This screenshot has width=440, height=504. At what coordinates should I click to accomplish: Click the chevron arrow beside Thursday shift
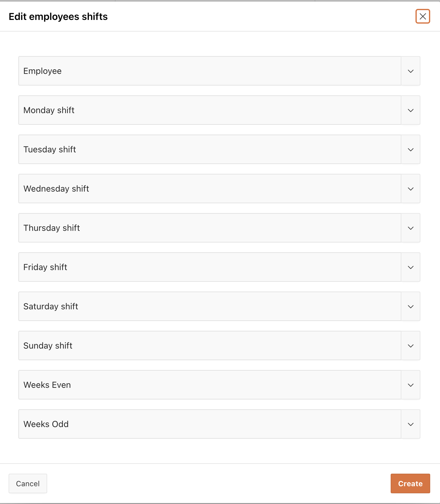[411, 228]
